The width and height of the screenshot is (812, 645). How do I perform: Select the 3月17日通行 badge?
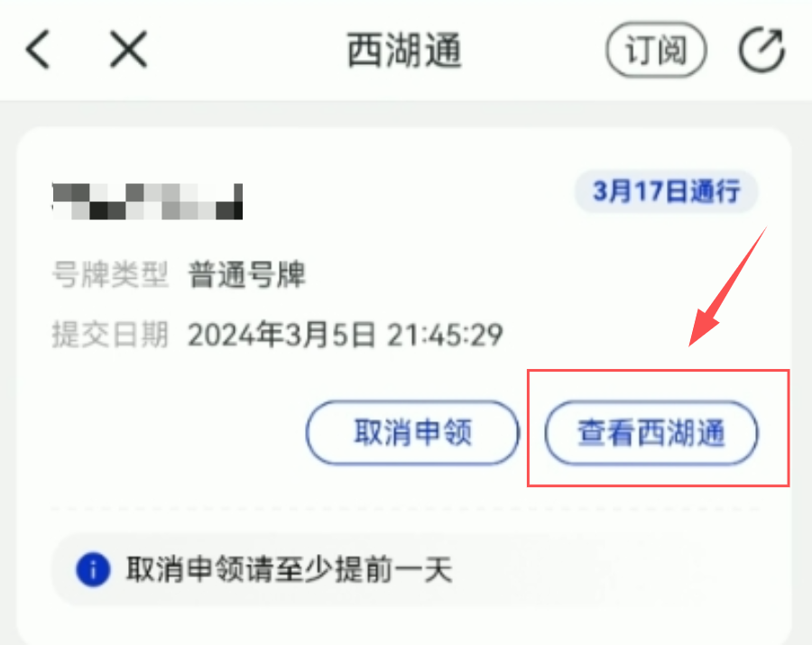pyautogui.click(x=666, y=191)
